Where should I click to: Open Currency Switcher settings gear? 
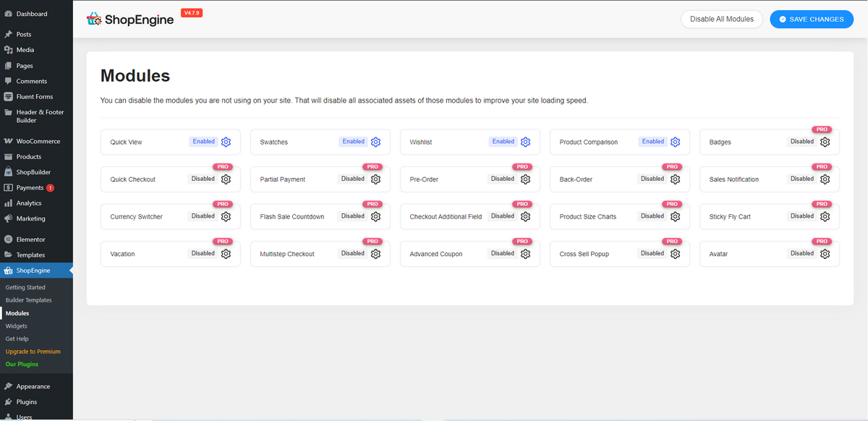[226, 216]
